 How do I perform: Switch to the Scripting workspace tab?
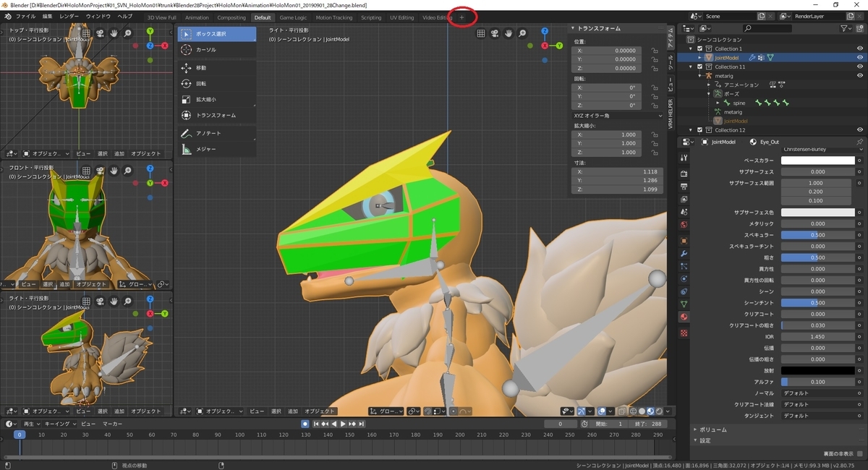tap(371, 17)
